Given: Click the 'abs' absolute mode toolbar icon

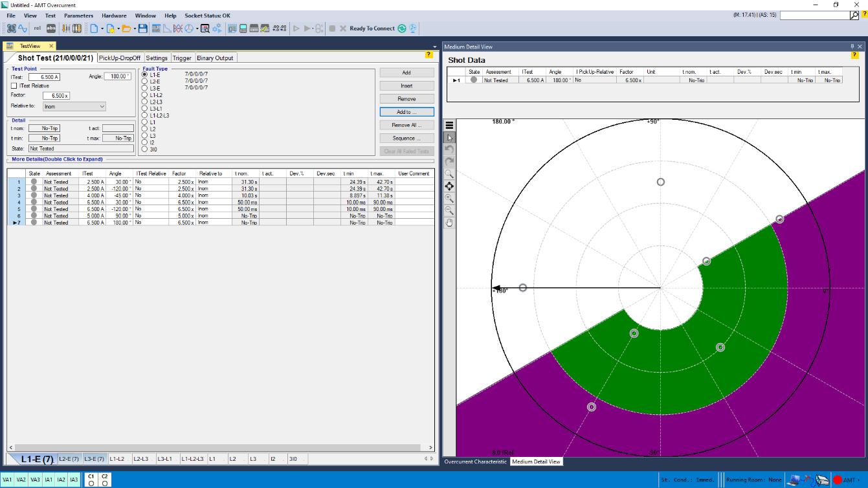Looking at the screenshot, I should (x=51, y=28).
